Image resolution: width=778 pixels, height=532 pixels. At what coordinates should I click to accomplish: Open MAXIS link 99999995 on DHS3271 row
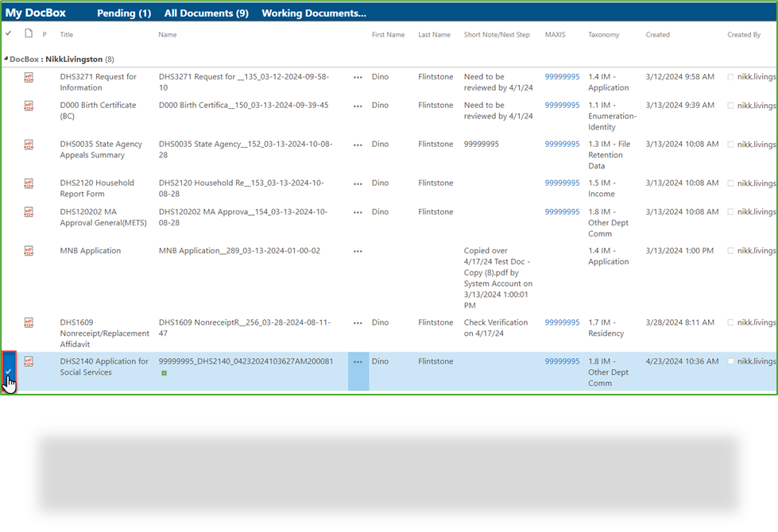point(561,76)
